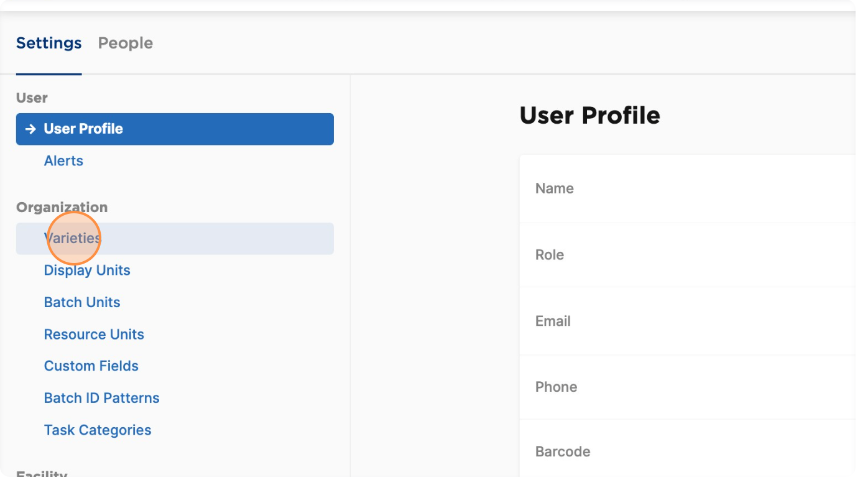Select the Phone row in User Profile
868x490 pixels.
pos(687,387)
